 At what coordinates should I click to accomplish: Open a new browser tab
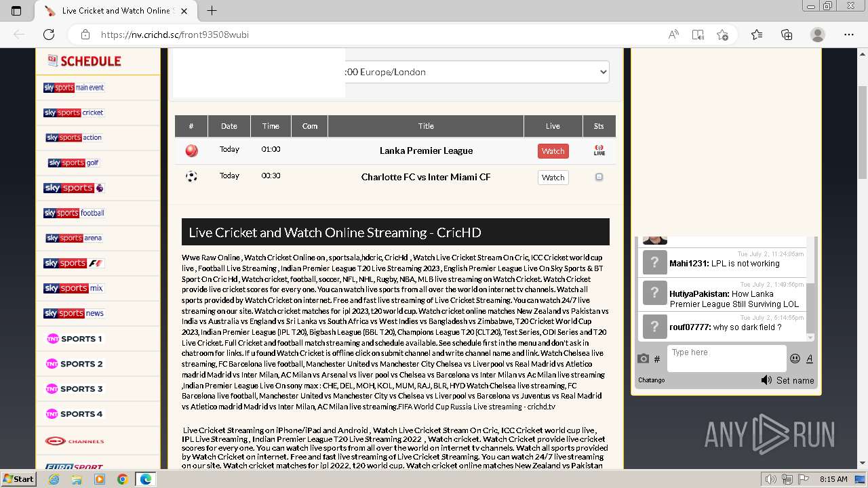tap(212, 10)
